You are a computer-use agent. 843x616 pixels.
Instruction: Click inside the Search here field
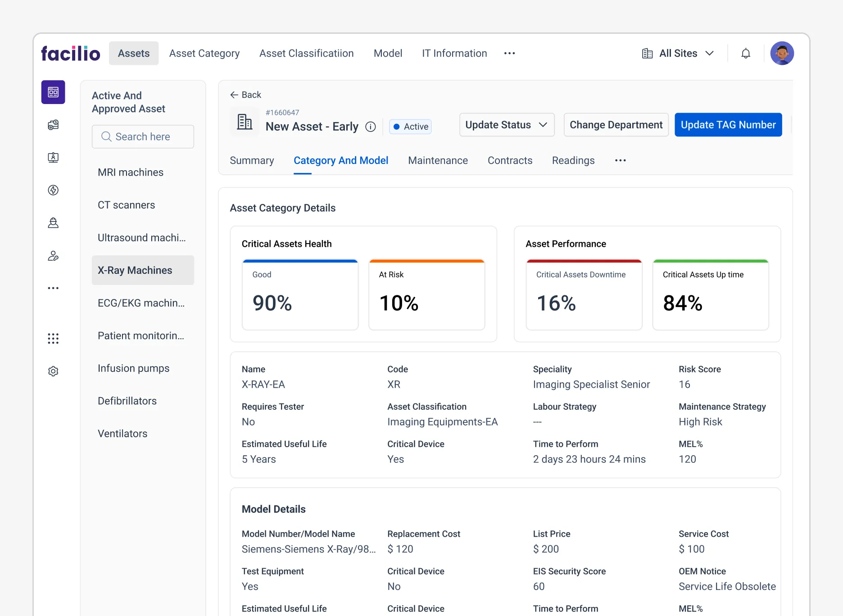pyautogui.click(x=143, y=136)
